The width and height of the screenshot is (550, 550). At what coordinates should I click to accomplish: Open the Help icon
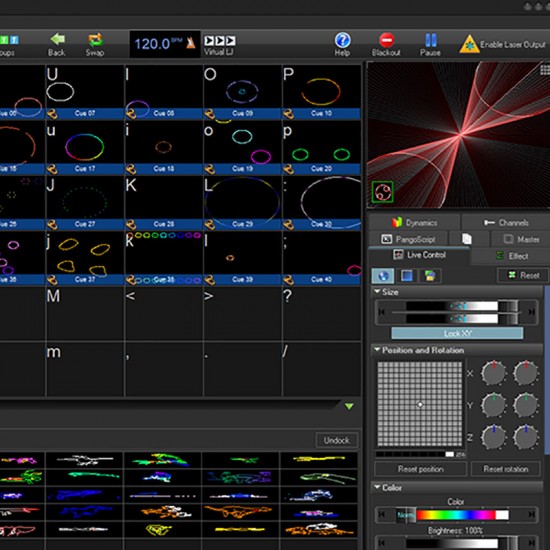342,40
